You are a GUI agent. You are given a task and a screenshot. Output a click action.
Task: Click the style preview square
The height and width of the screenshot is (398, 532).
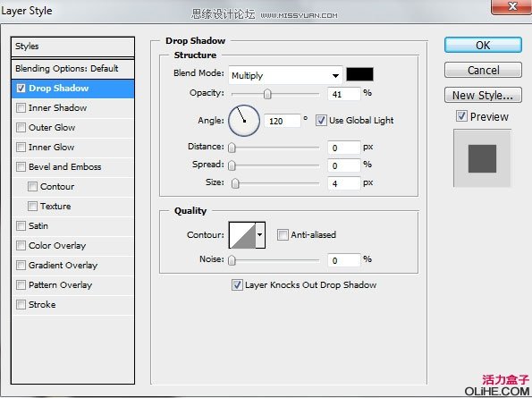point(482,158)
